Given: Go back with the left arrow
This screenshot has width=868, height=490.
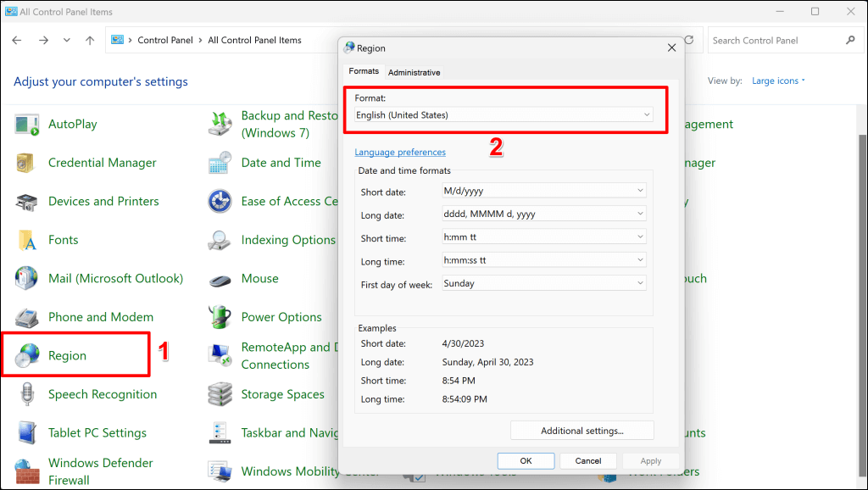Looking at the screenshot, I should [x=17, y=40].
